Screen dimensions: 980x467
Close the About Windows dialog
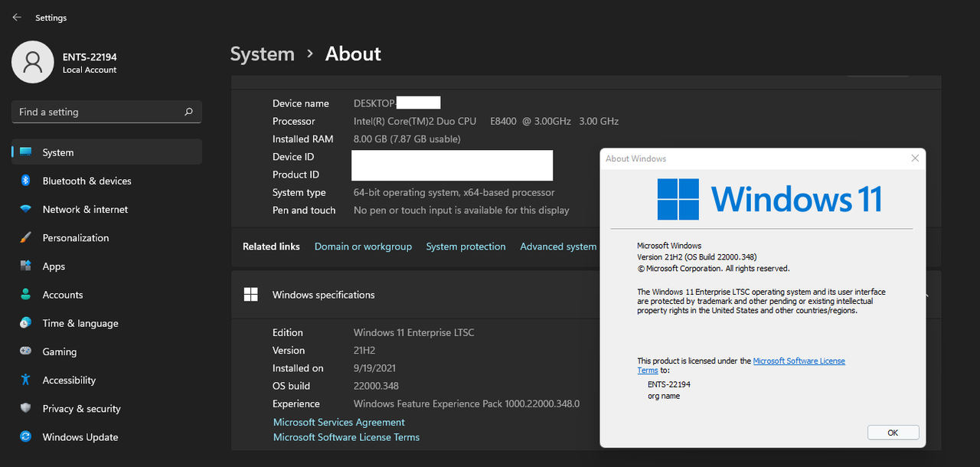pyautogui.click(x=915, y=158)
